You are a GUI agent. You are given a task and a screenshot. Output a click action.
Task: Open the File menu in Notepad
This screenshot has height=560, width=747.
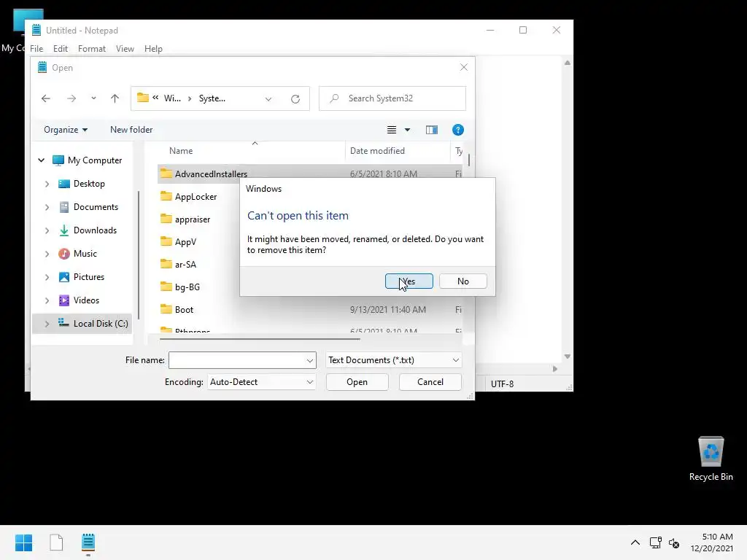tap(36, 49)
